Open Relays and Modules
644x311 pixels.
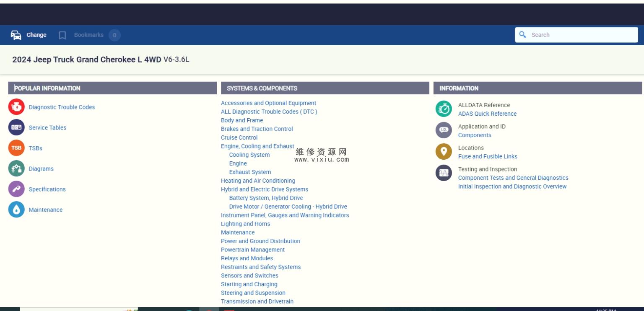(247, 259)
